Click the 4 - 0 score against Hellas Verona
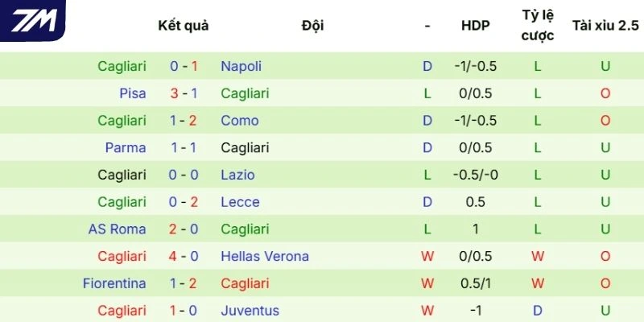Image resolution: width=644 pixels, height=322 pixels. click(x=184, y=257)
